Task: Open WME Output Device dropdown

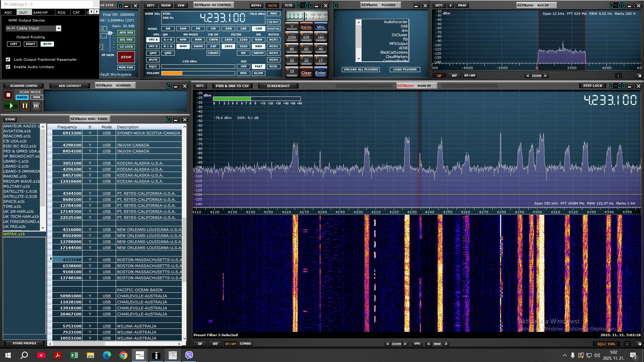Action: coord(58,28)
